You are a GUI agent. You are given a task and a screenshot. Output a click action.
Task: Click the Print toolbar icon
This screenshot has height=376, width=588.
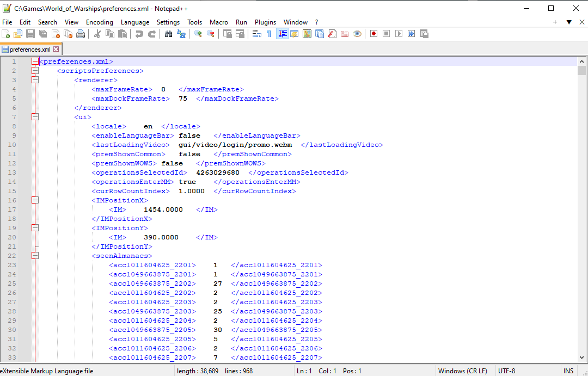pos(81,34)
